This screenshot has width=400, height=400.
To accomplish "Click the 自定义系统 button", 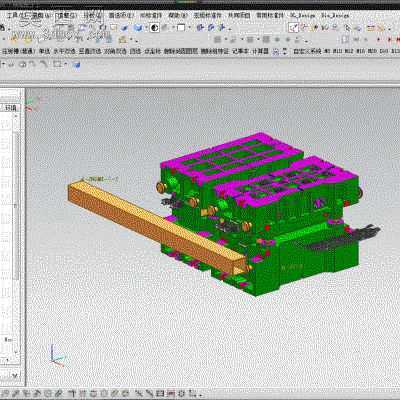I will 307,51.
